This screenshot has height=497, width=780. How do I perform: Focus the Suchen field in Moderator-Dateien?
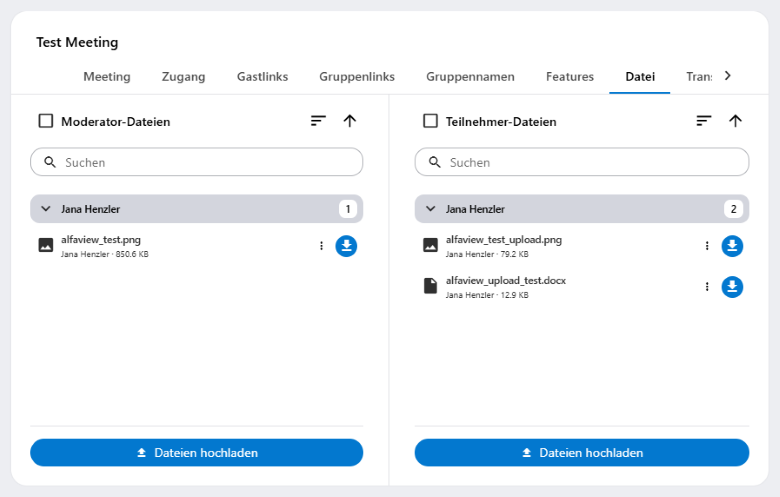[196, 162]
